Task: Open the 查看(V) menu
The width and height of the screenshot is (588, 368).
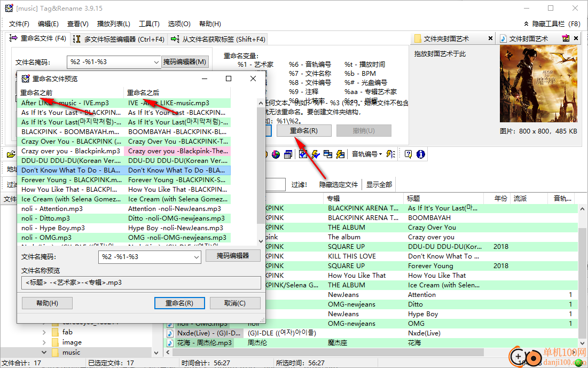Action: [77, 24]
